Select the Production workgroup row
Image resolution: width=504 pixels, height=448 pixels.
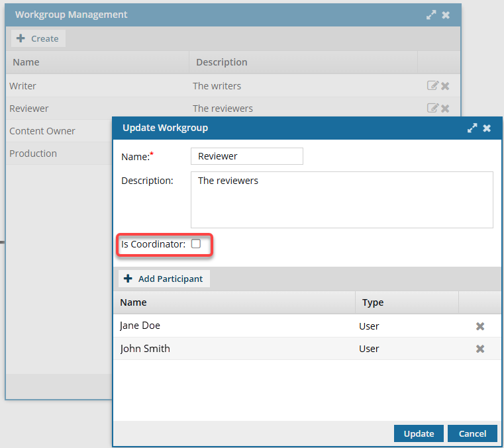pyautogui.click(x=33, y=154)
